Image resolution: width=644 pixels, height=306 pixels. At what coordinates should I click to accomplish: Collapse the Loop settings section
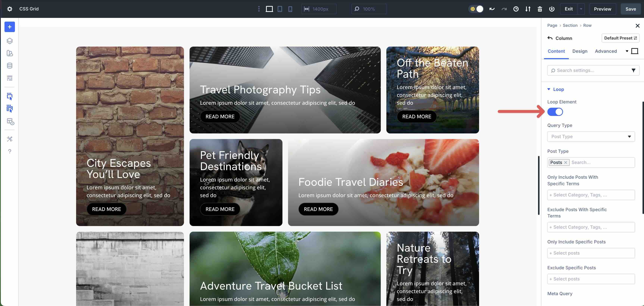click(x=548, y=89)
